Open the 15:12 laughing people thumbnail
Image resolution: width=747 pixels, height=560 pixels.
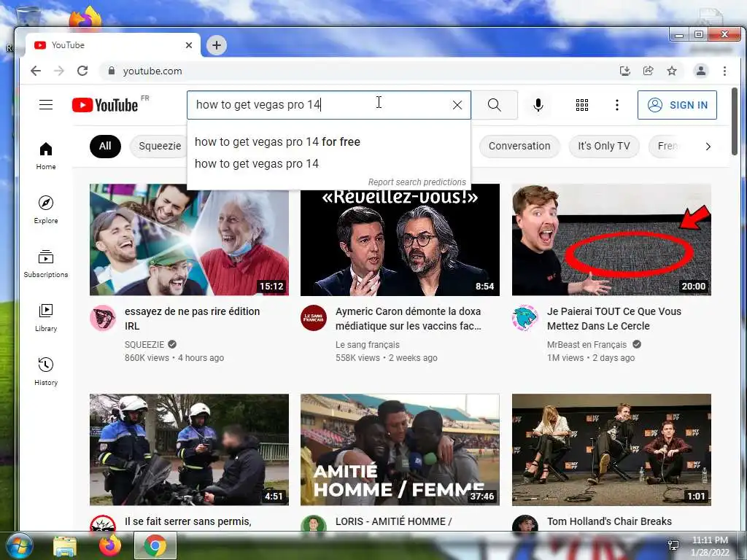coord(189,239)
